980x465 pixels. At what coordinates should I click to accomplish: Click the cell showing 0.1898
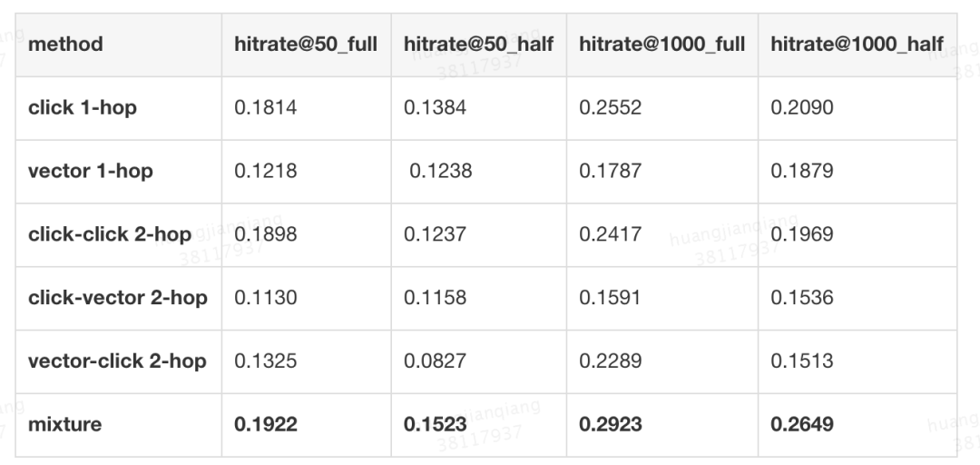pyautogui.click(x=266, y=234)
